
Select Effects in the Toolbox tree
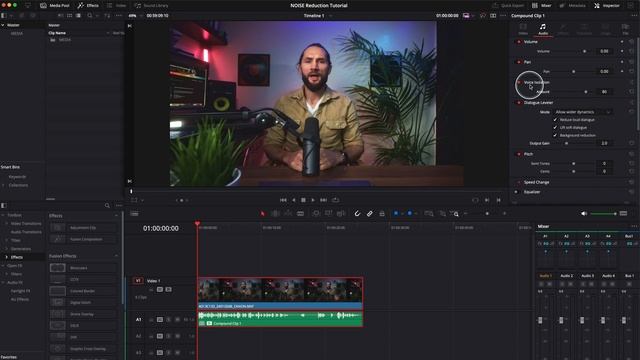click(x=17, y=257)
